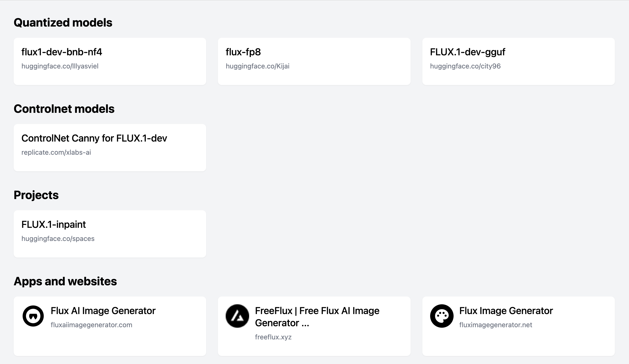Viewport: 629px width, 364px height.
Task: Click the replicate.com/xlabs-ai URL text
Action: click(56, 152)
